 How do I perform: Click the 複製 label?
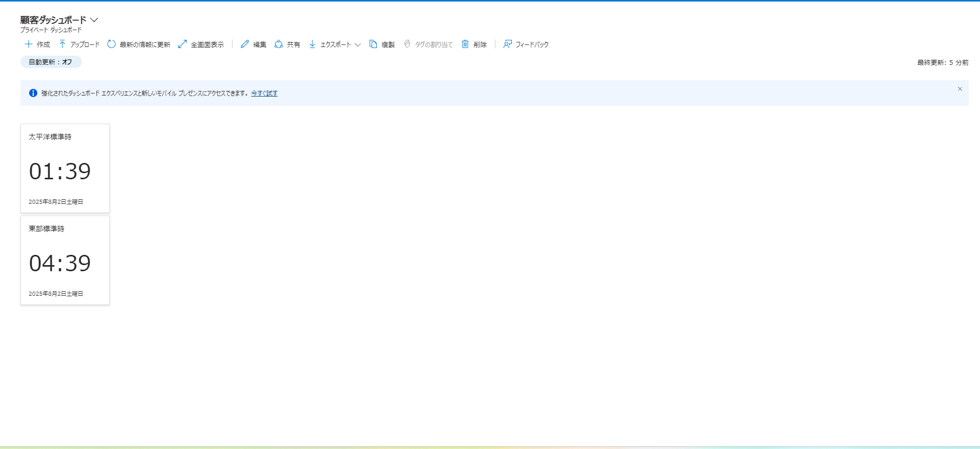point(388,45)
